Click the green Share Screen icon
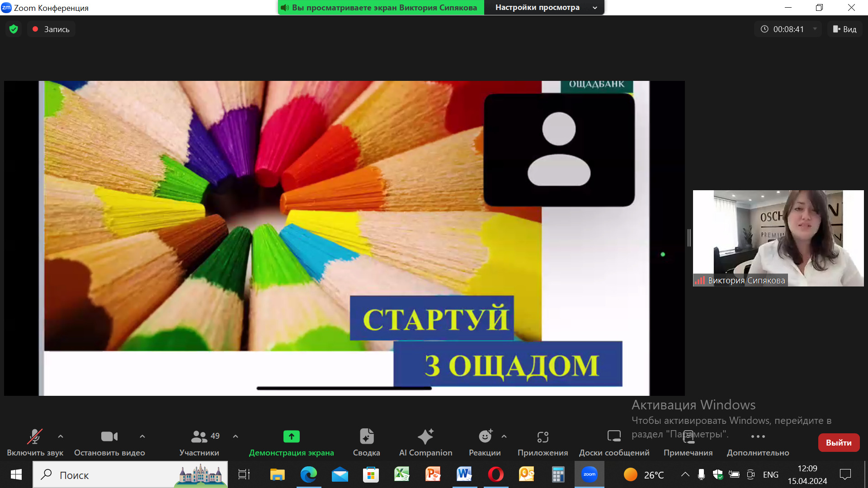 point(291,436)
